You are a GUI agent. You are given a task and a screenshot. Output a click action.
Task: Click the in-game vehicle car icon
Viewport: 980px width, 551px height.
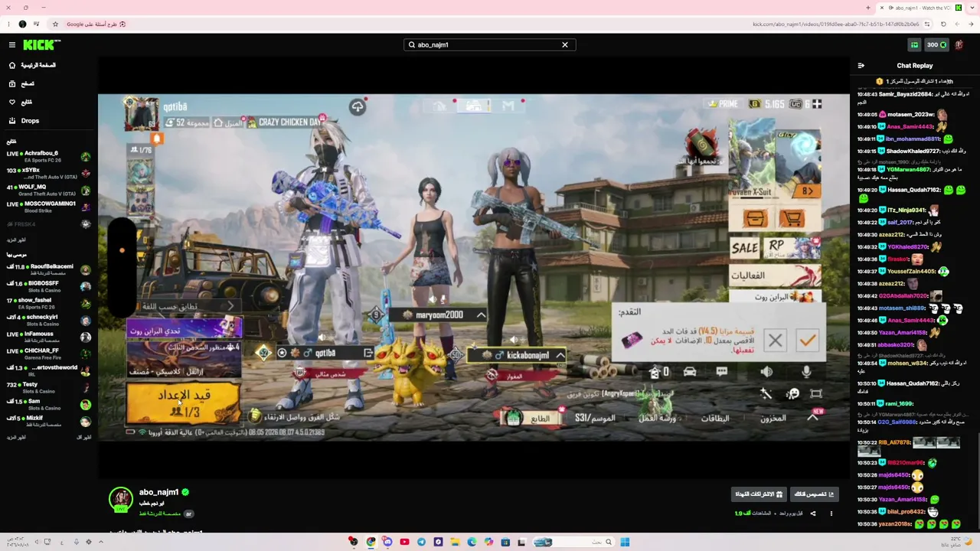point(689,371)
